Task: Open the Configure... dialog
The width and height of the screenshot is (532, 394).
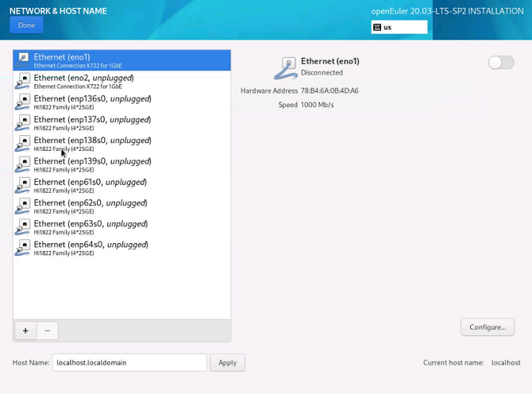Action: 487,326
